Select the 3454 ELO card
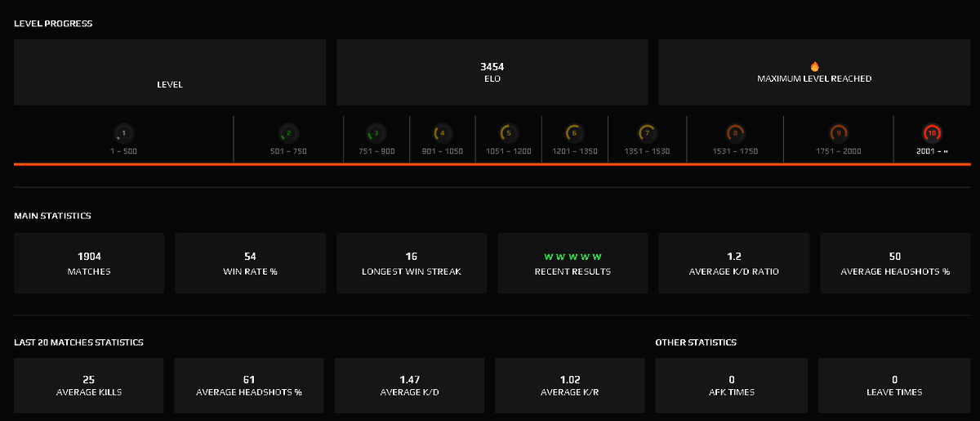The image size is (980, 421). pos(492,72)
